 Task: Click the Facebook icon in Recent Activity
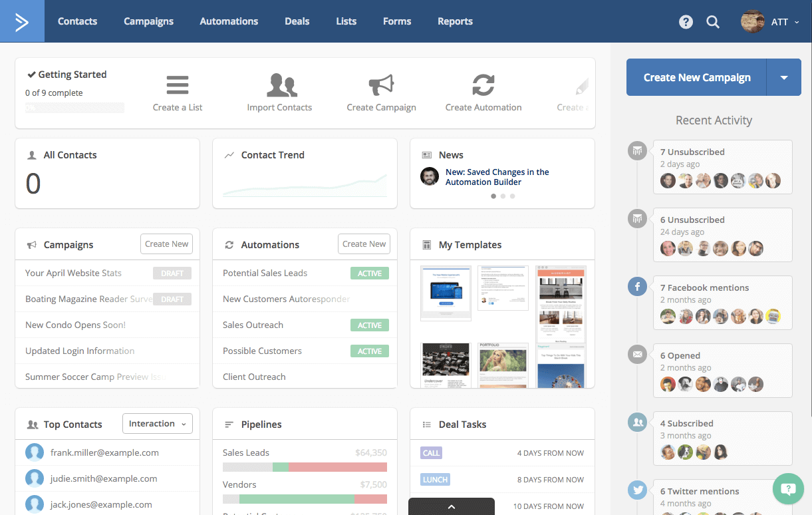[637, 286]
